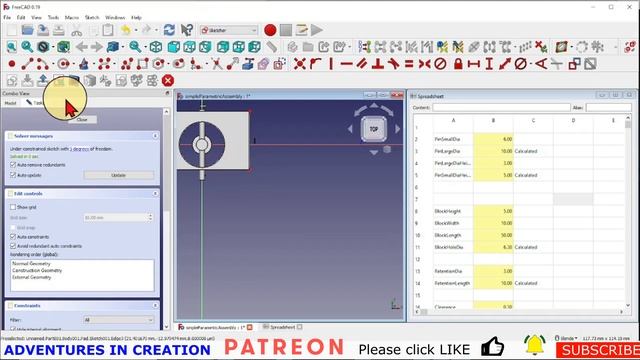Viewport: 640px width, 360px height.
Task: Apply Horizontal distance constraint
Action: pyautogui.click(x=473, y=64)
